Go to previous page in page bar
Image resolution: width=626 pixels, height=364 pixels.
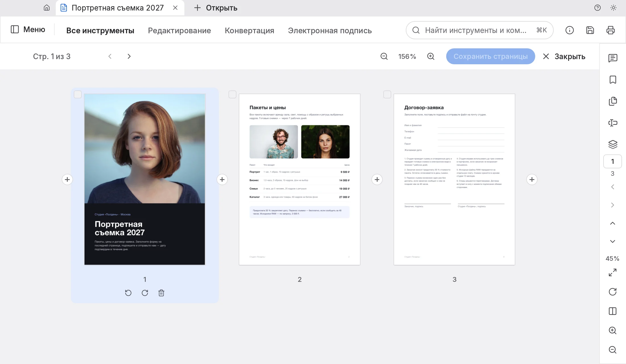tap(110, 56)
